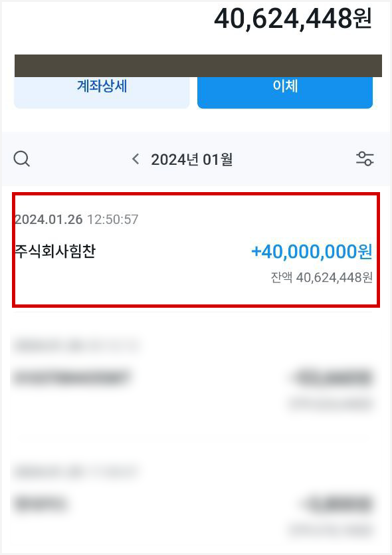Viewport: 392px width, 555px height.
Task: Select the third blurred transaction amount
Action: point(340,504)
